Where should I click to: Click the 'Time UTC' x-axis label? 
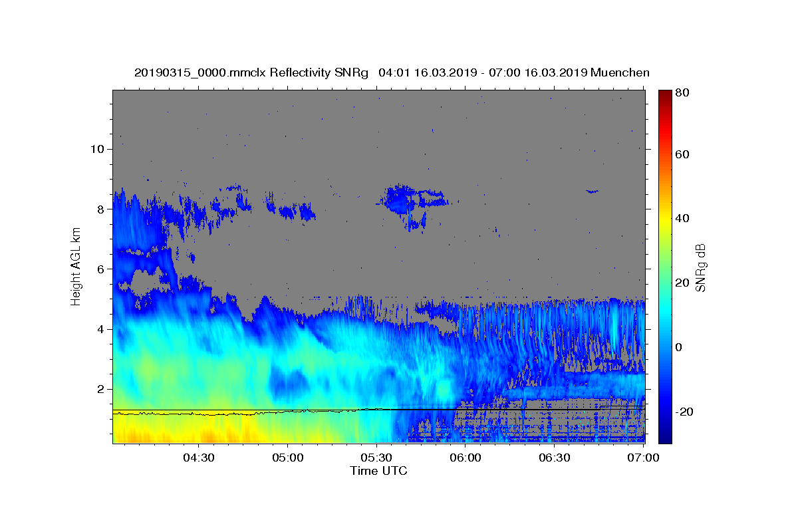[378, 471]
